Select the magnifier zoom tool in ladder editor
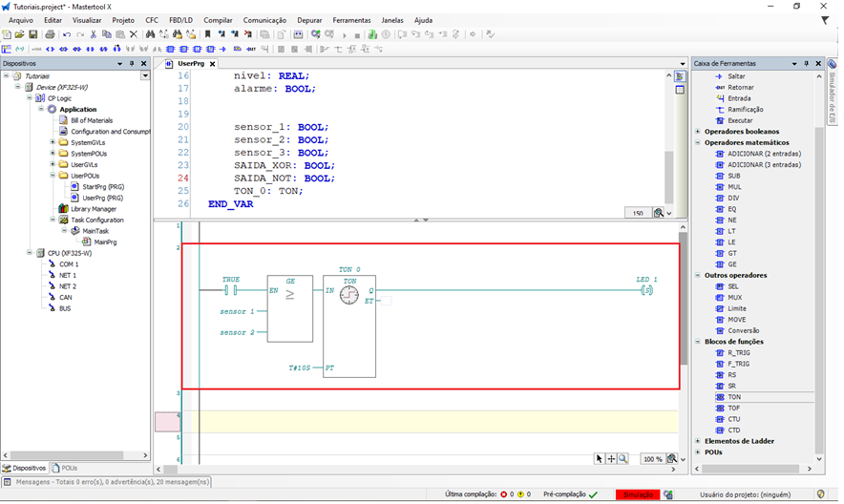The image size is (844, 504). coord(623,459)
